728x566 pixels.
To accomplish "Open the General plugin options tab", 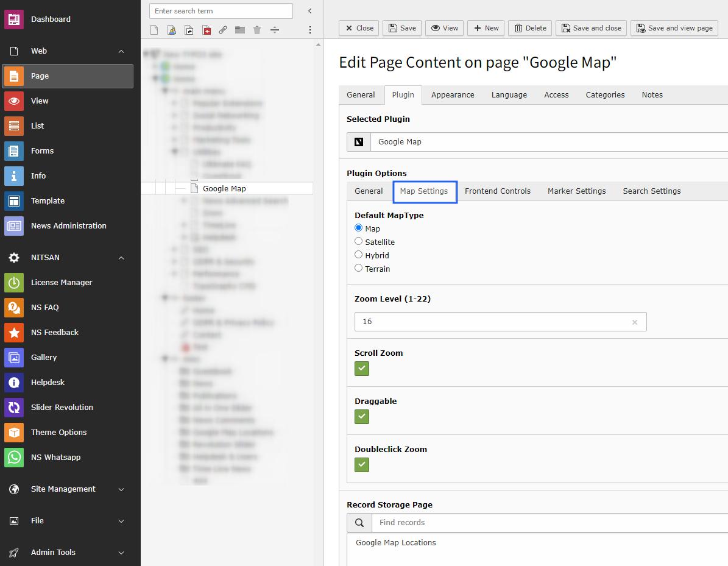I will coord(369,191).
